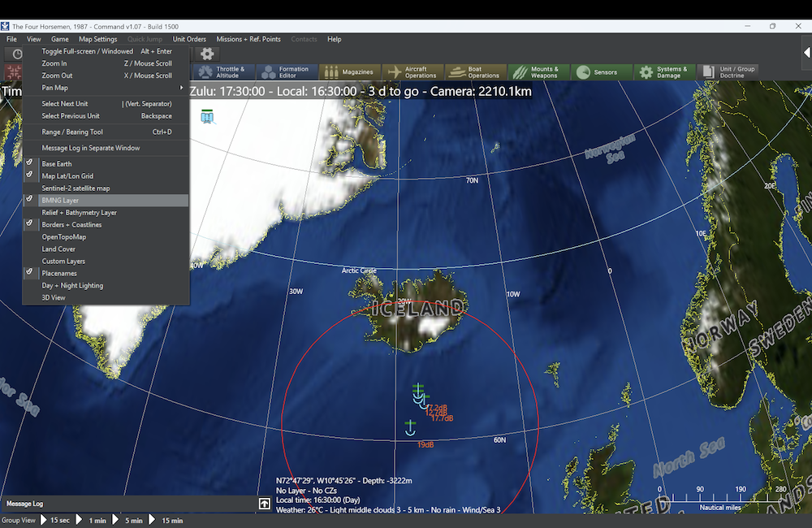This screenshot has height=528, width=812.
Task: Click the Group View toggle in the status bar
Action: tap(18, 520)
